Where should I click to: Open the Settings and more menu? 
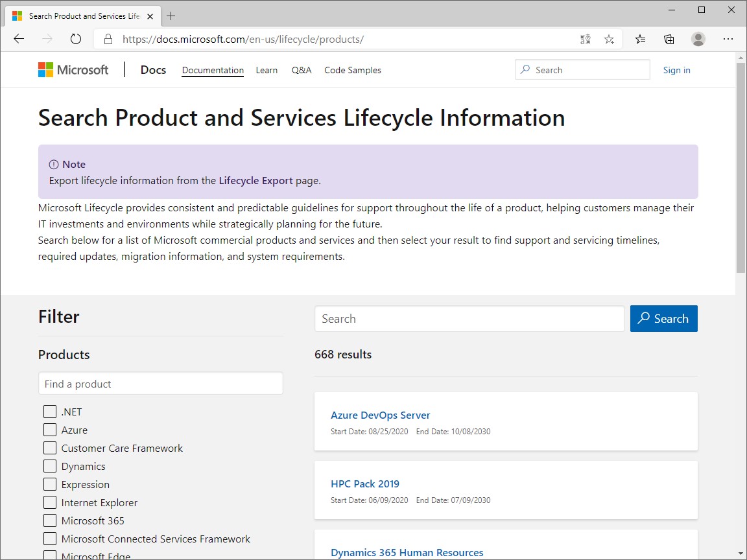728,39
